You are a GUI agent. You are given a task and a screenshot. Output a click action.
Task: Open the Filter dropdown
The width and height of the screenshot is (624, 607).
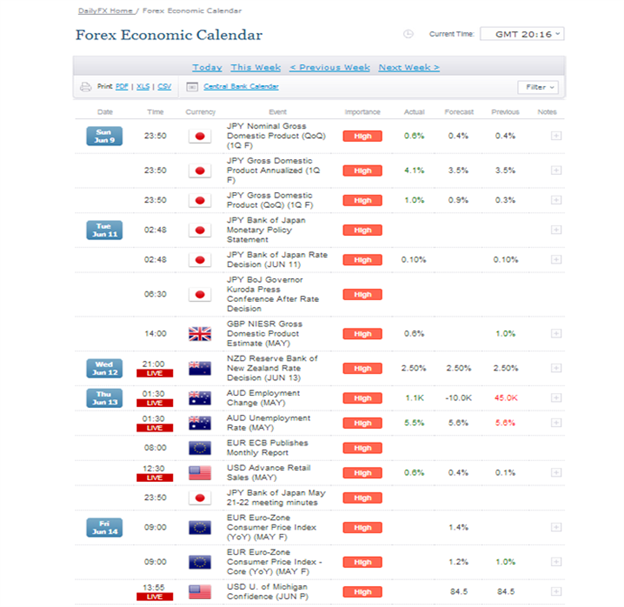(538, 87)
